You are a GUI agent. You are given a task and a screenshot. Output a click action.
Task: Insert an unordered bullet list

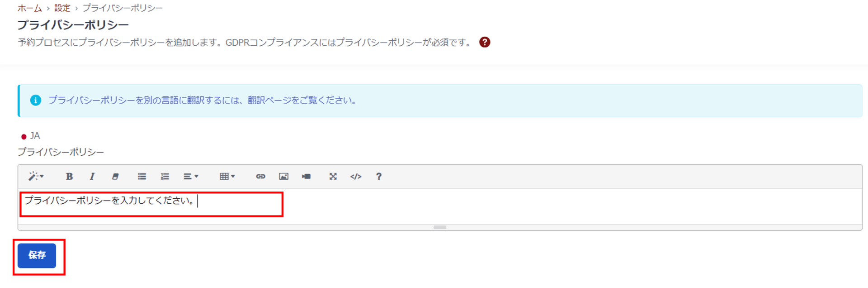click(142, 177)
